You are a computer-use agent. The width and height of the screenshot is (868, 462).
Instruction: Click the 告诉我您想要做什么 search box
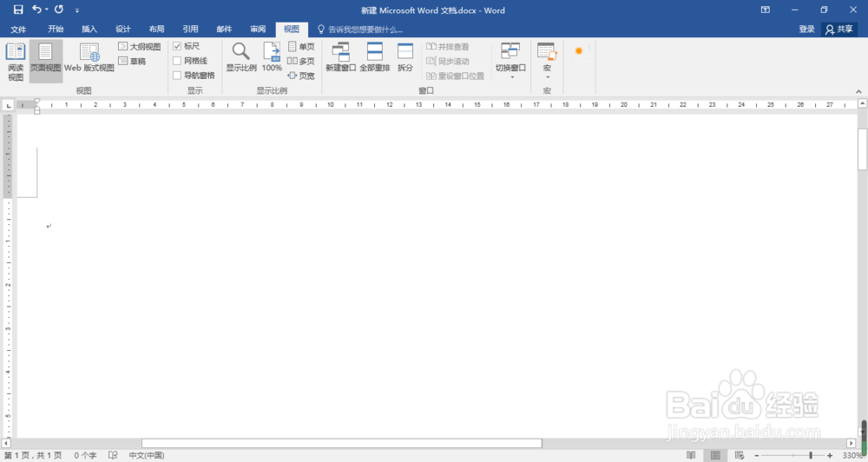point(360,30)
